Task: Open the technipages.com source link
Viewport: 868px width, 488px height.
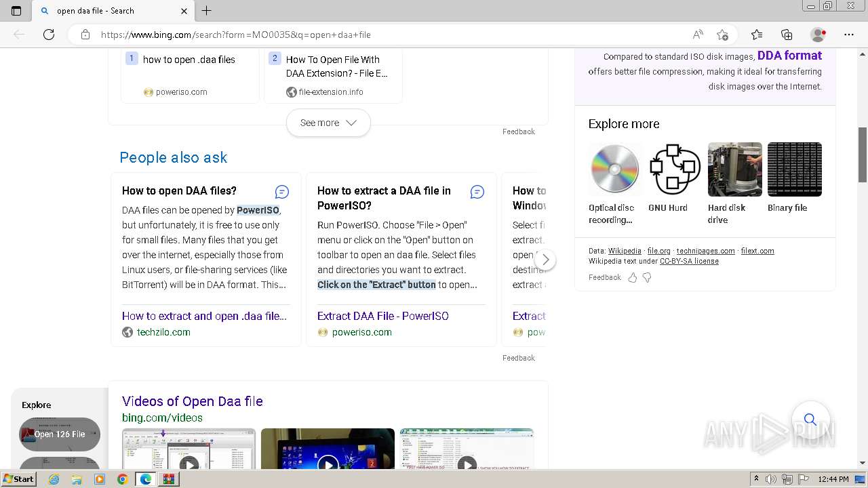Action: pyautogui.click(x=705, y=251)
